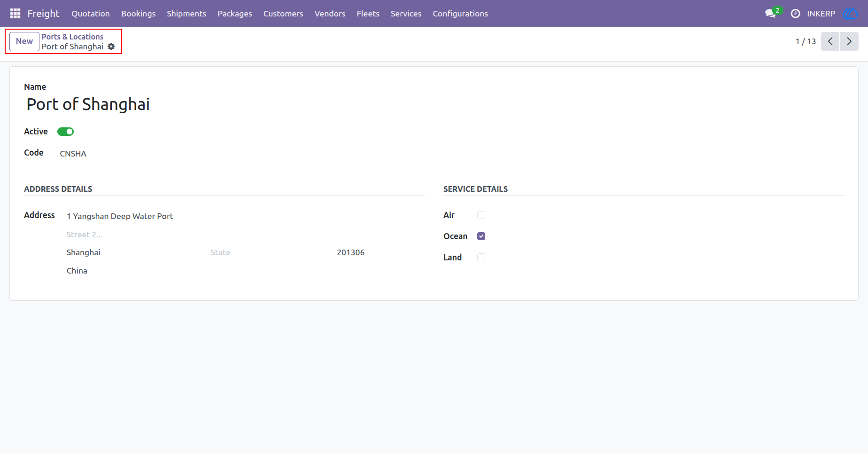Click the New button

pos(24,41)
